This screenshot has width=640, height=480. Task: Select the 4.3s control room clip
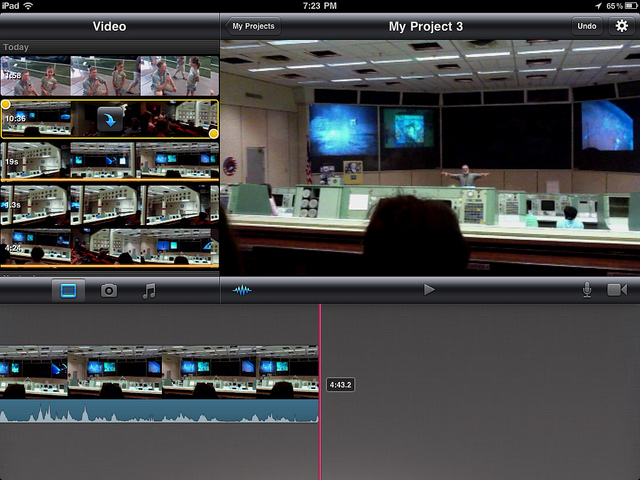109,205
